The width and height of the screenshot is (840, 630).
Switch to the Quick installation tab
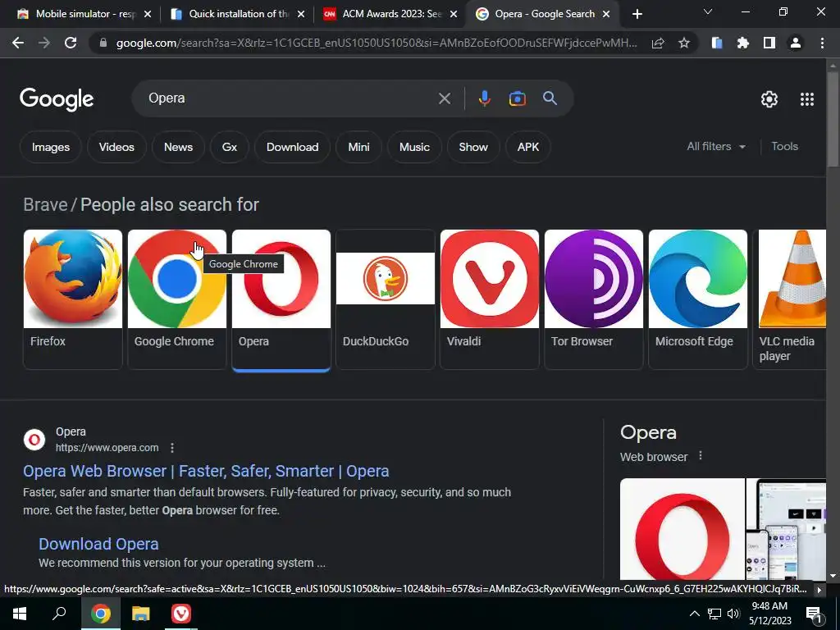(x=237, y=14)
